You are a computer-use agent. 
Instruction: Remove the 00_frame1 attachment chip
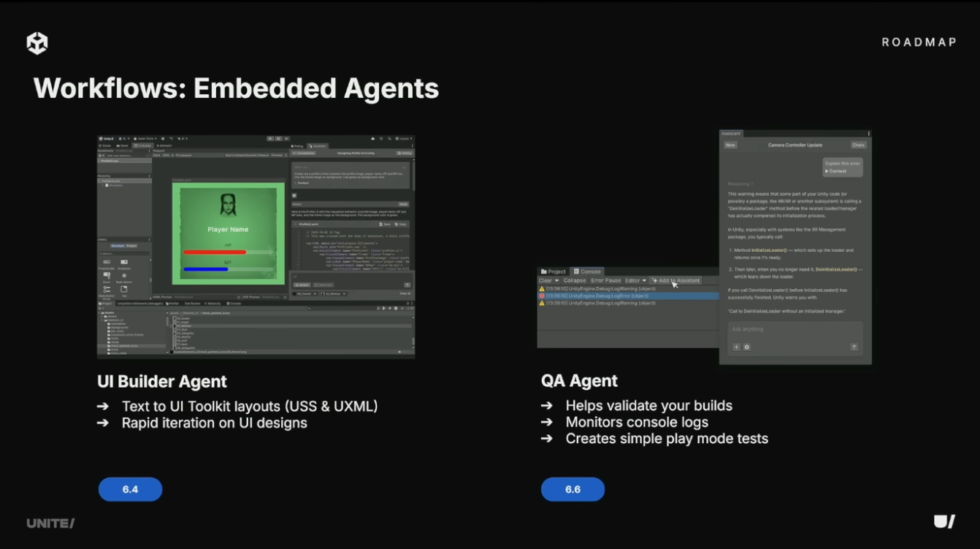315,293
